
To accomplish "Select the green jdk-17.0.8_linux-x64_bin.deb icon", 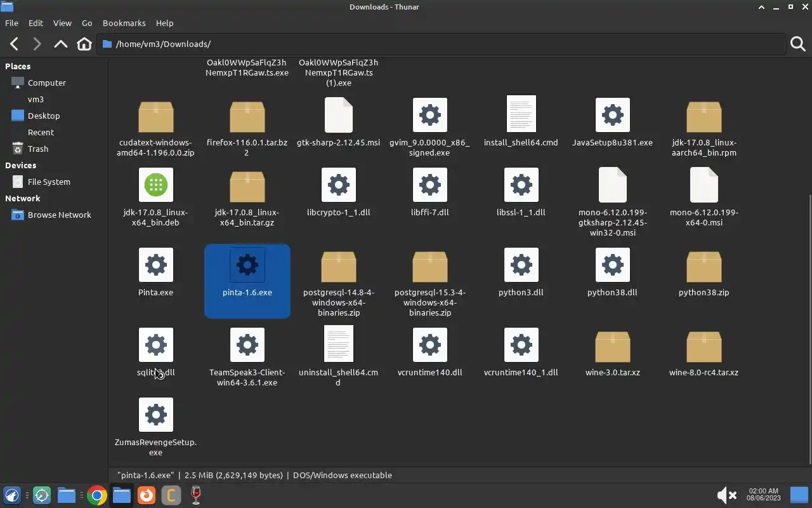I will click(156, 185).
